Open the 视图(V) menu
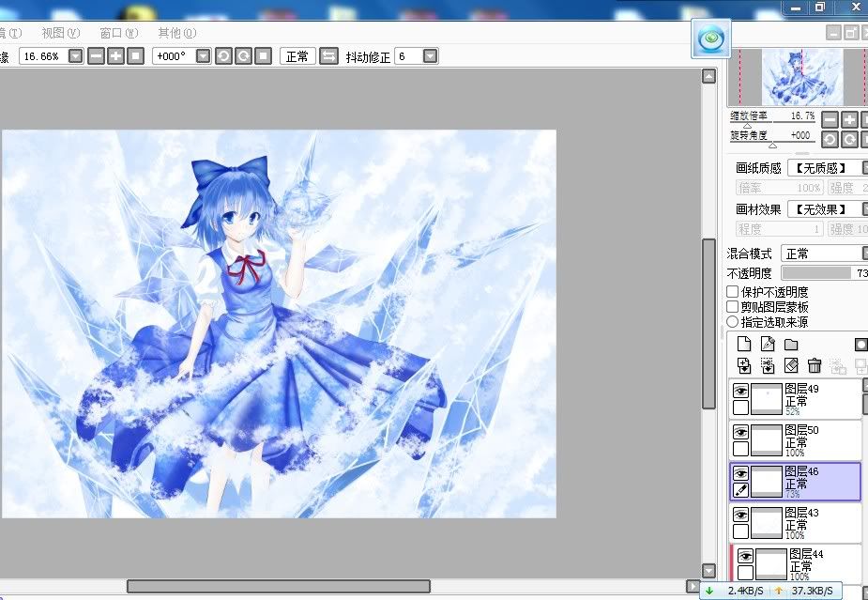This screenshot has width=868, height=600. (61, 33)
